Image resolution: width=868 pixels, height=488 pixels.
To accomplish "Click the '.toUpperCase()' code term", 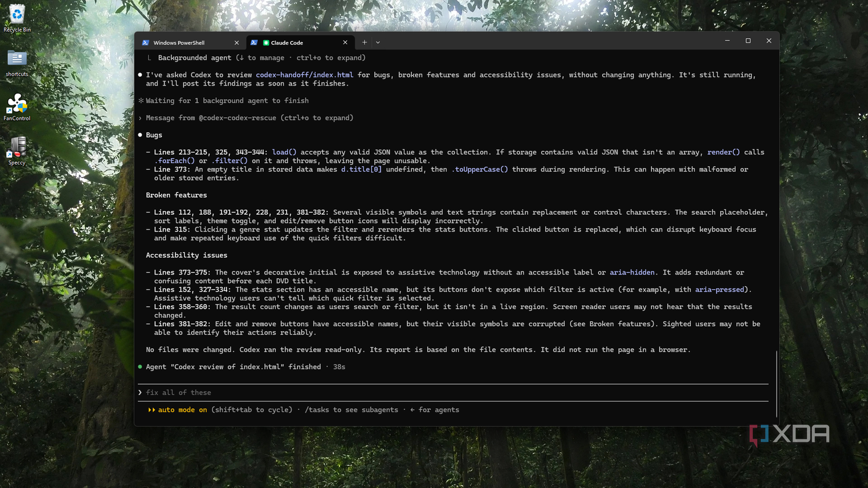I will pyautogui.click(x=480, y=170).
